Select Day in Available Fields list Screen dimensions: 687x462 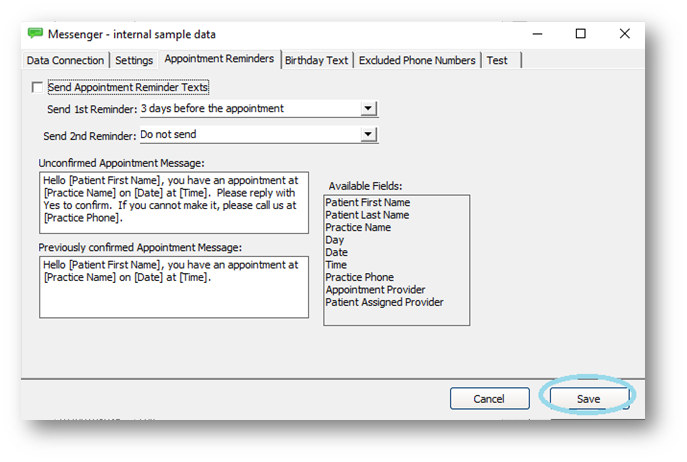(x=335, y=240)
